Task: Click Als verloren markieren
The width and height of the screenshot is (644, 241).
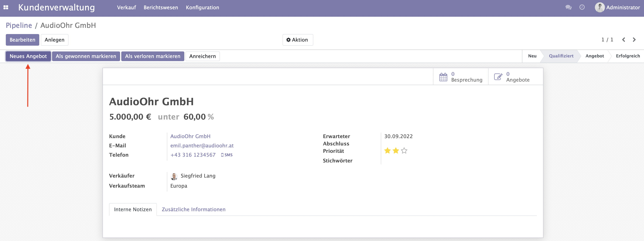Action: 153,56
